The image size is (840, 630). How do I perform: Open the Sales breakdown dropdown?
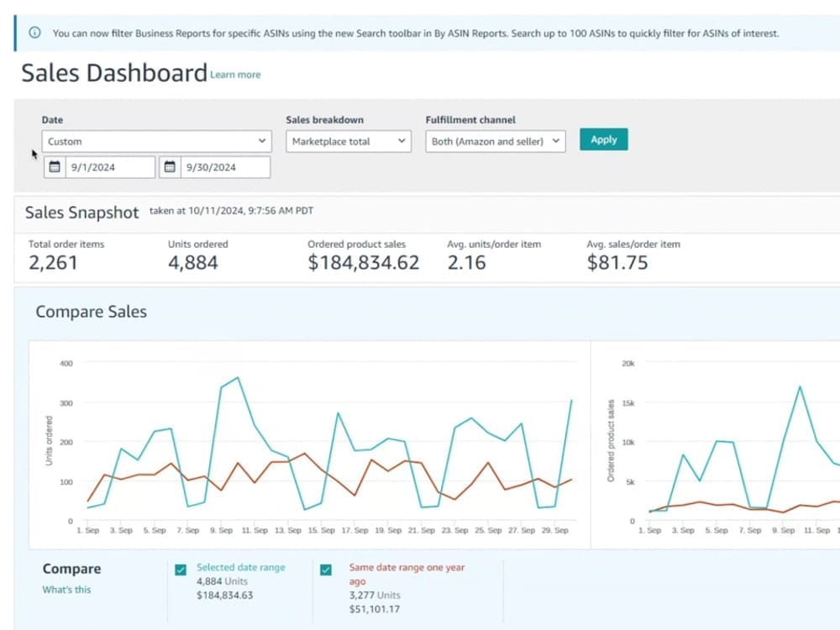[348, 142]
